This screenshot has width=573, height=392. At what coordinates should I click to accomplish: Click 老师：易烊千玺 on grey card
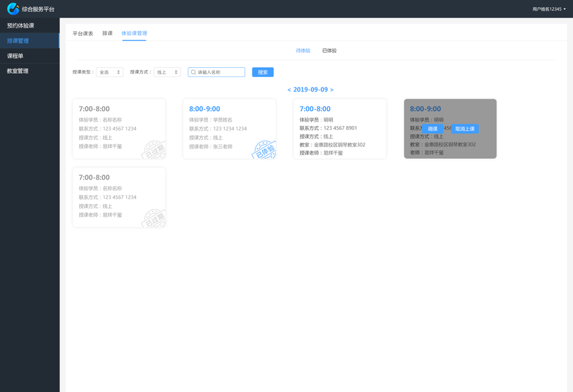click(x=427, y=153)
